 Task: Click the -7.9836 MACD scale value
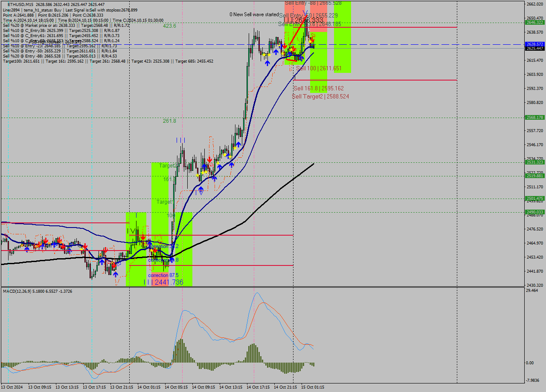(x=533, y=380)
